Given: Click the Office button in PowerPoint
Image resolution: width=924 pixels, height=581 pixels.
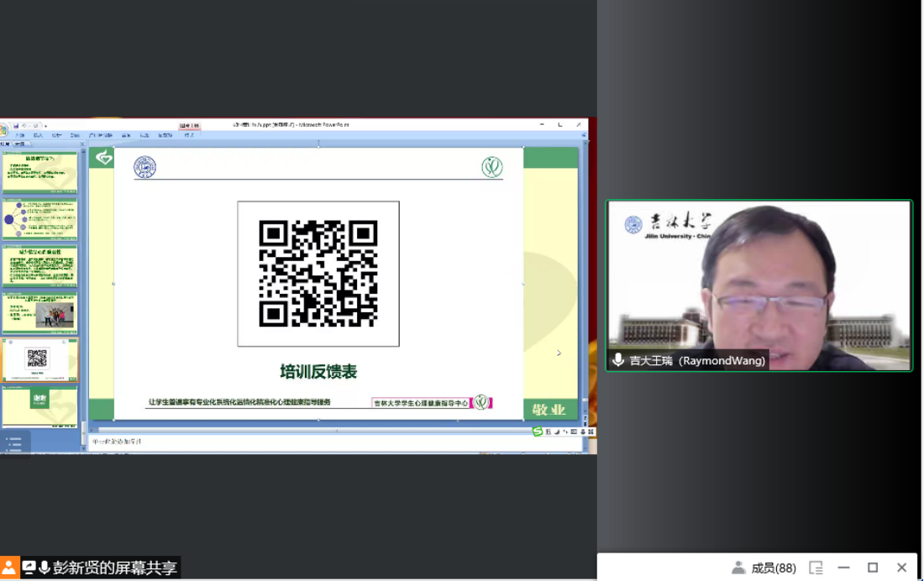Looking at the screenshot, I should click(4, 128).
